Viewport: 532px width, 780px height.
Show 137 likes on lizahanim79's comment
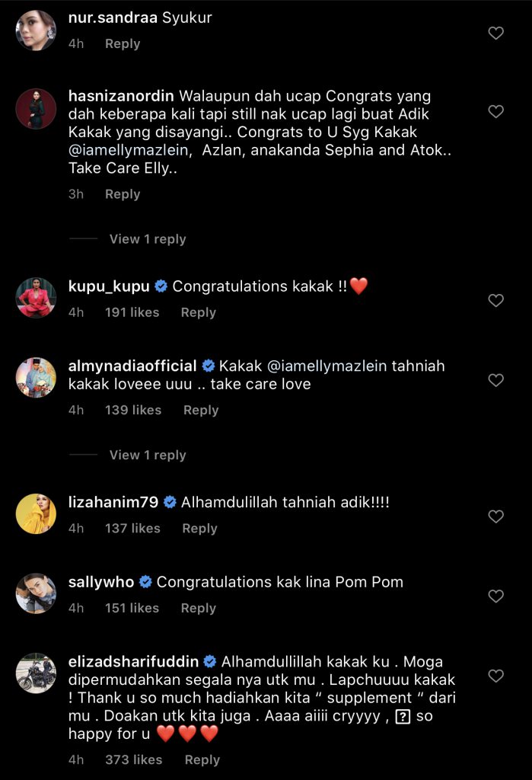point(132,529)
